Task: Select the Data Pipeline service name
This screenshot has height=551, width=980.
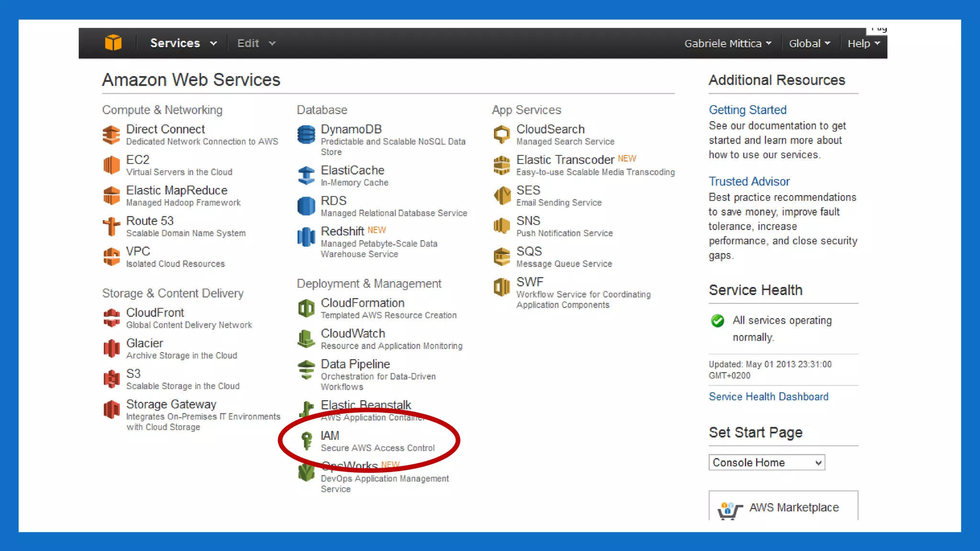Action: point(355,364)
